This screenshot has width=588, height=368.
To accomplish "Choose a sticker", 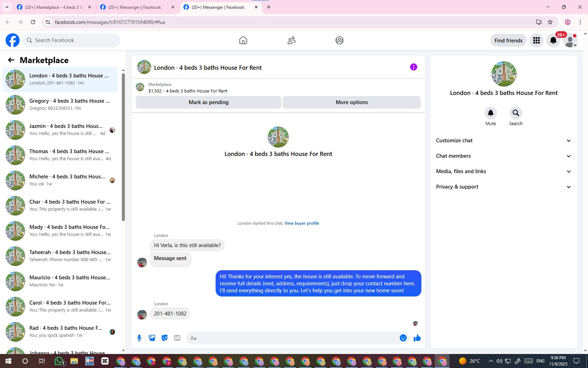I will [x=164, y=338].
